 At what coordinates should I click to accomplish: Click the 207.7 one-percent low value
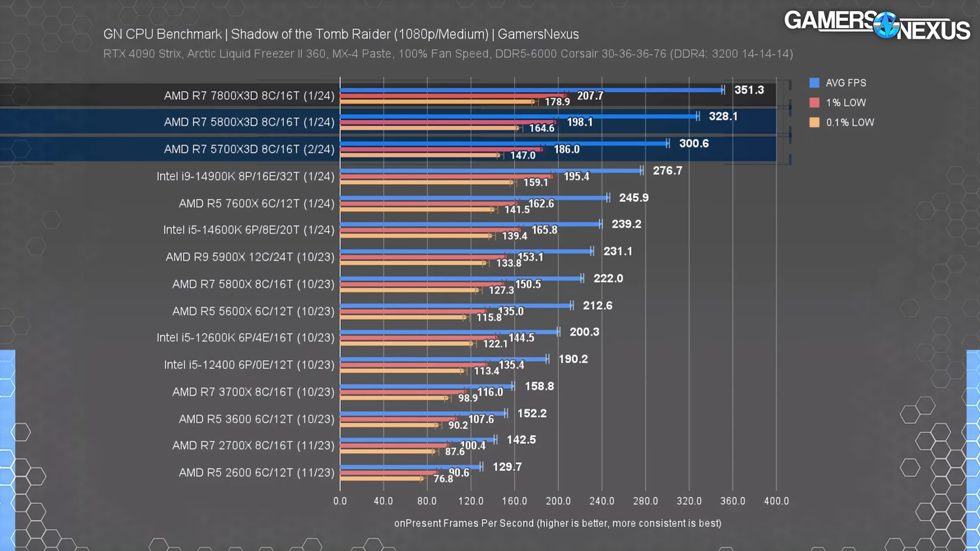click(x=590, y=96)
